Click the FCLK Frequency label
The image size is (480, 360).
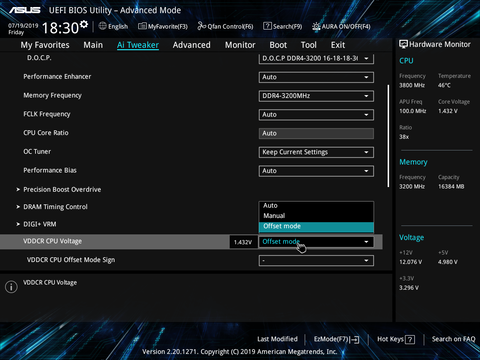coord(47,114)
